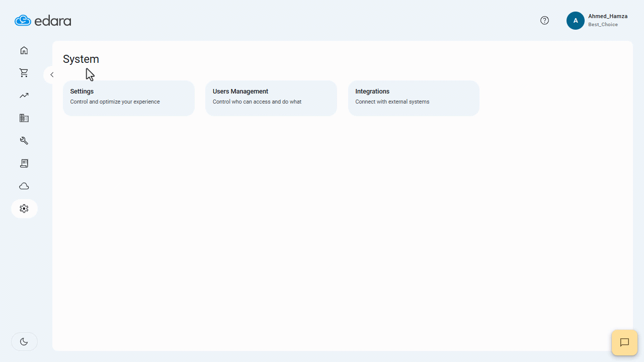Open the Integrations card
Screen dimensions: 644x362
pyautogui.click(x=414, y=98)
